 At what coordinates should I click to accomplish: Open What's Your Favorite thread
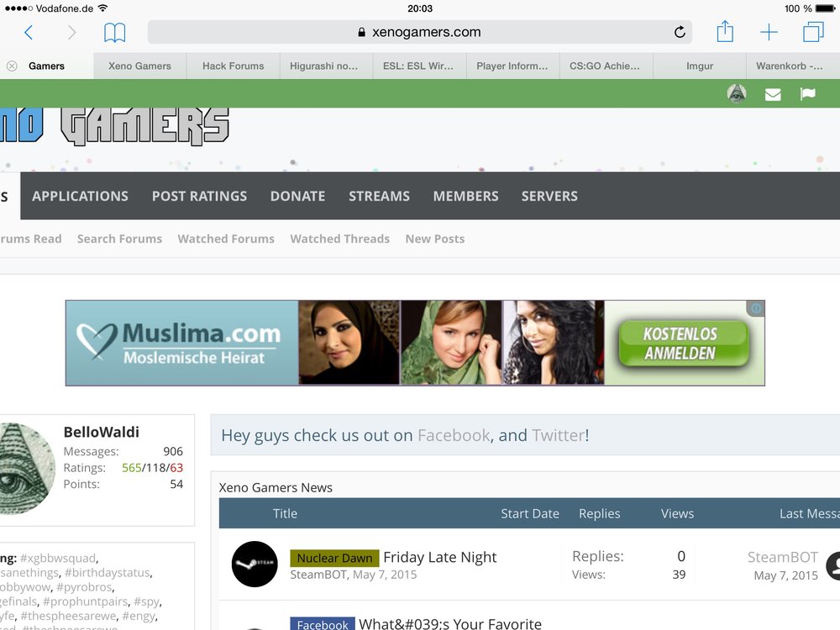pyautogui.click(x=450, y=623)
